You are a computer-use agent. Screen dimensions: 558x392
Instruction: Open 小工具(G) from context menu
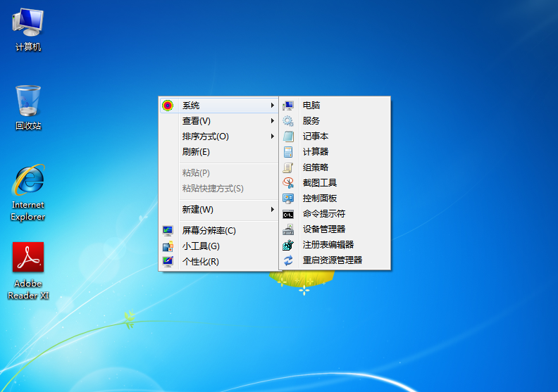(x=219, y=246)
